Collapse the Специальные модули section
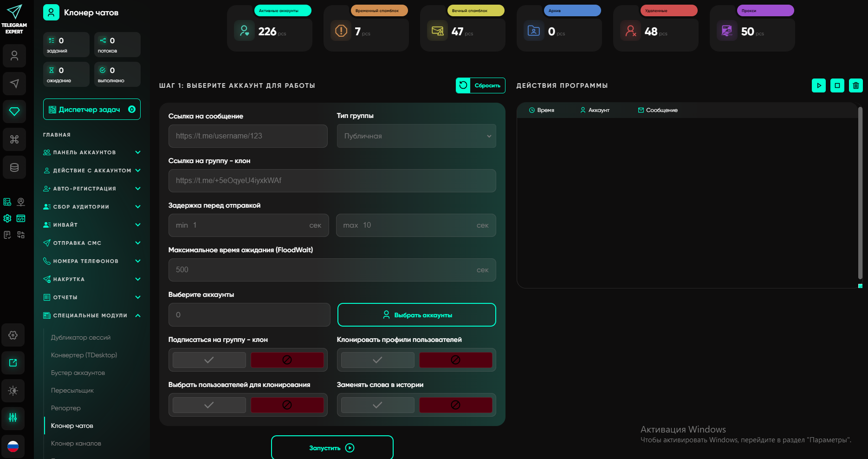The width and height of the screenshot is (868, 459). (92, 315)
